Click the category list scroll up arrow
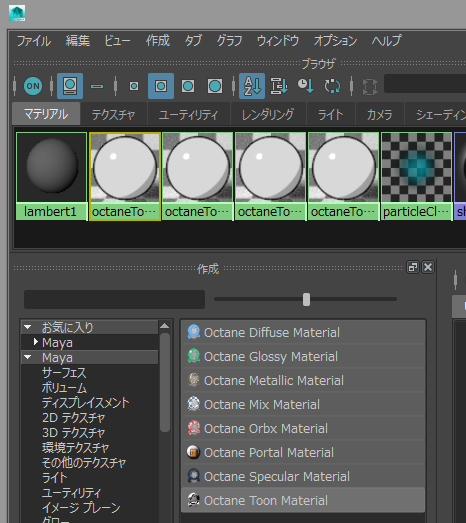This screenshot has height=523, width=466. point(164,326)
